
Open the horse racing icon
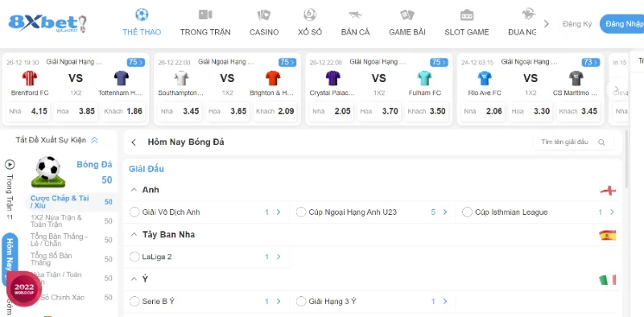(x=528, y=14)
